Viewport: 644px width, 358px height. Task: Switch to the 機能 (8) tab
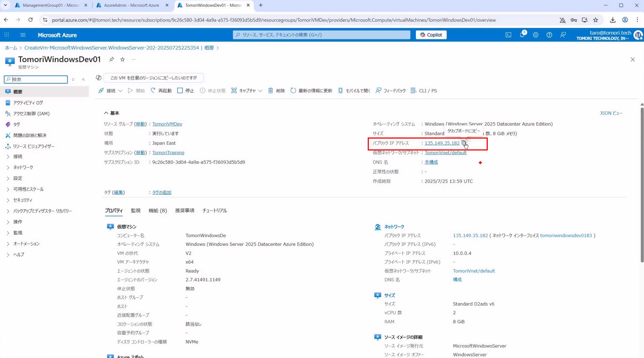pos(157,210)
